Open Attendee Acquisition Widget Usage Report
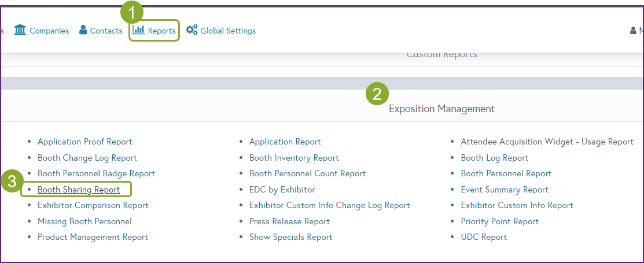644x263 pixels. (547, 142)
